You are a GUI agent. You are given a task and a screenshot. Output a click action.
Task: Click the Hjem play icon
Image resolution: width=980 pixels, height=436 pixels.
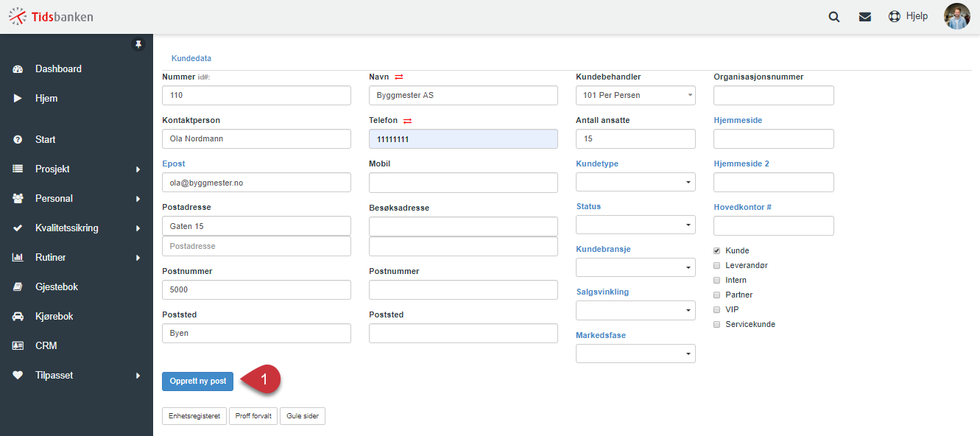(18, 99)
